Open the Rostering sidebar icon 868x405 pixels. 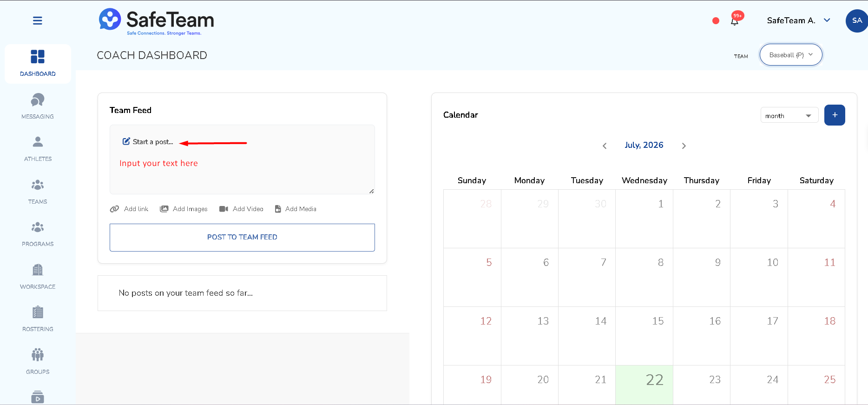38,312
